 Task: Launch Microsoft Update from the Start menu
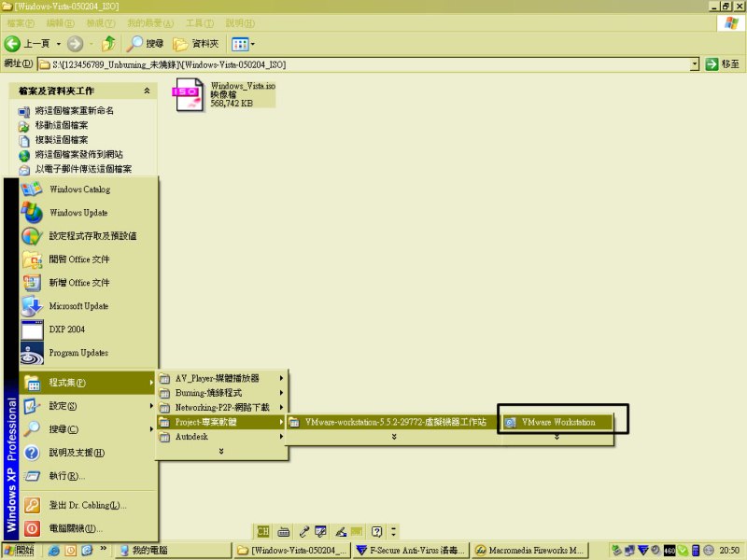pyautogui.click(x=89, y=306)
